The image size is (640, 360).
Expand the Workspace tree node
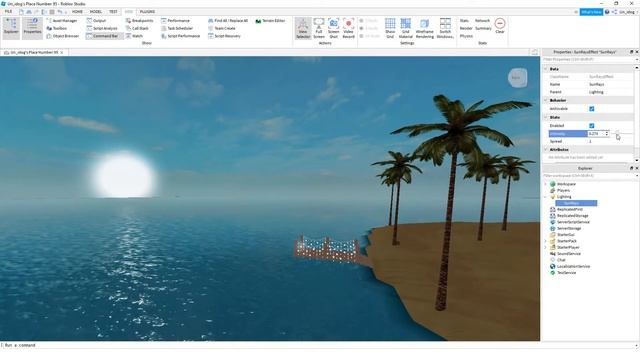click(545, 184)
